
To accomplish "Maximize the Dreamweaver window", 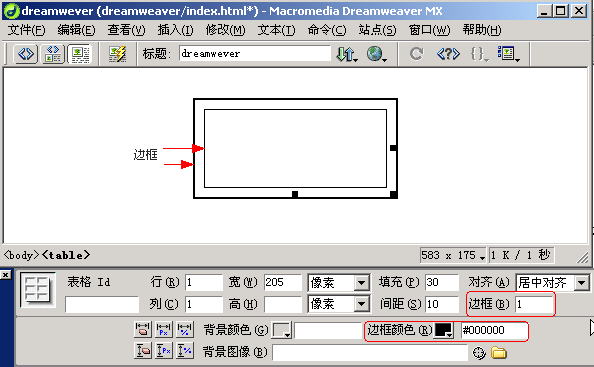I will (561, 11).
